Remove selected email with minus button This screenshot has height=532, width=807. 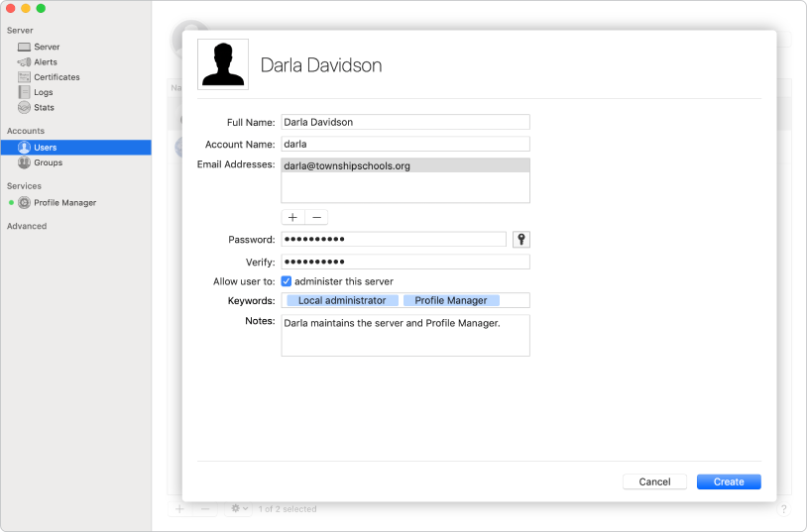(x=316, y=217)
